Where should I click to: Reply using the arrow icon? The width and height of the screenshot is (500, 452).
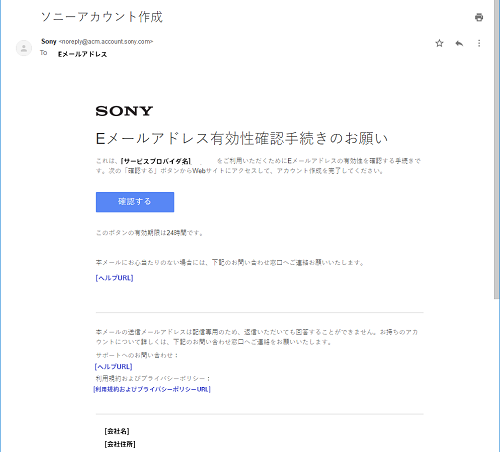pyautogui.click(x=459, y=43)
